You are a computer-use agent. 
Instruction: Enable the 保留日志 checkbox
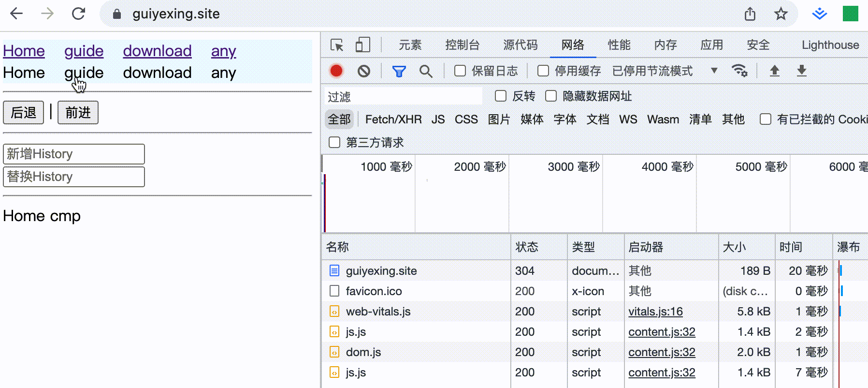coord(460,71)
